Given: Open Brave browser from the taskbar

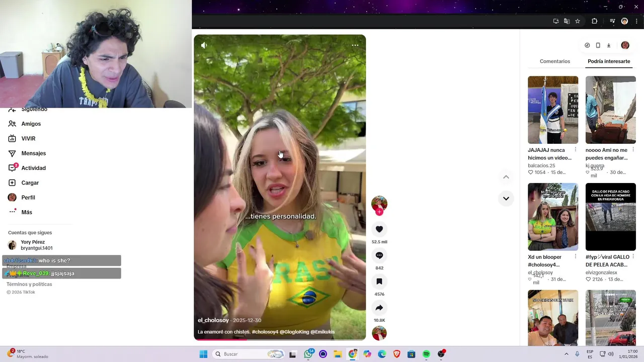Looking at the screenshot, I should coord(396,354).
